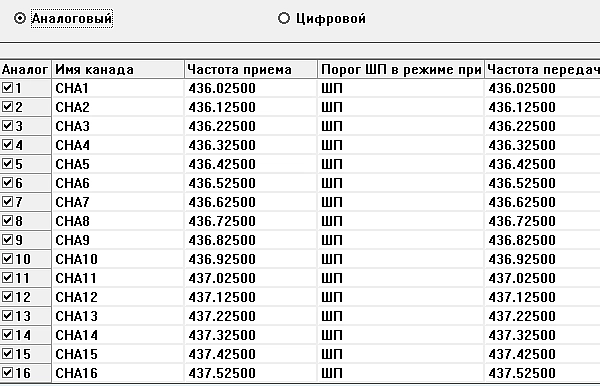Click the Порог ШП column header
Image resolution: width=600 pixels, height=386 pixels.
click(401, 70)
